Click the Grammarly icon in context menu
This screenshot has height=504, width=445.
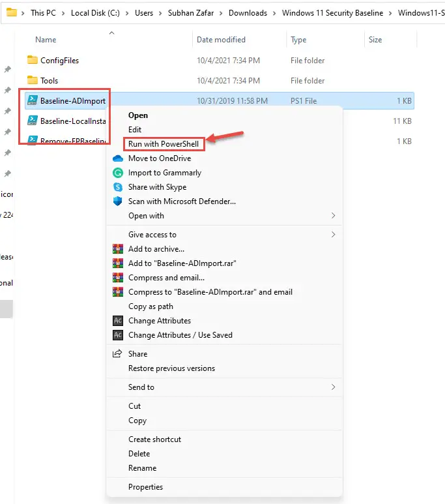[x=118, y=173]
